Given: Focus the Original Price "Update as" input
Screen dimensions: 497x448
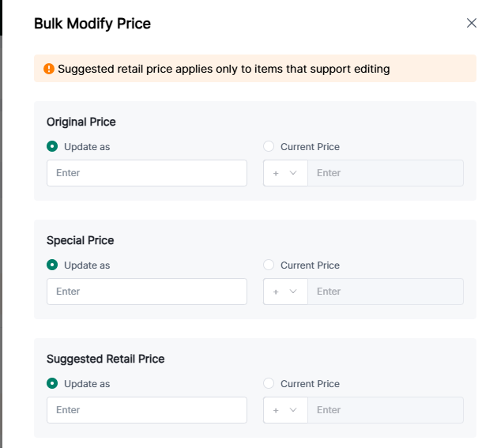Looking at the screenshot, I should click(x=147, y=173).
